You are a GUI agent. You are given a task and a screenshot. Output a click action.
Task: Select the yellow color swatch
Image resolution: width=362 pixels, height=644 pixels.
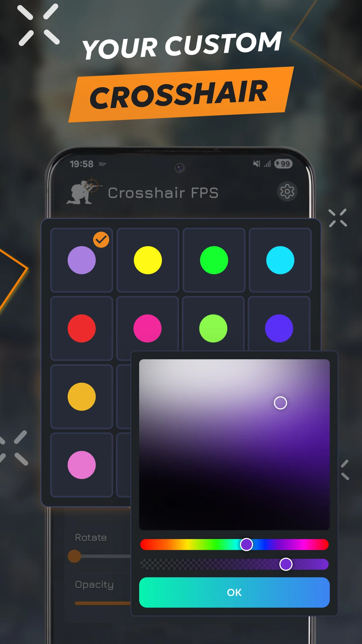(x=148, y=260)
